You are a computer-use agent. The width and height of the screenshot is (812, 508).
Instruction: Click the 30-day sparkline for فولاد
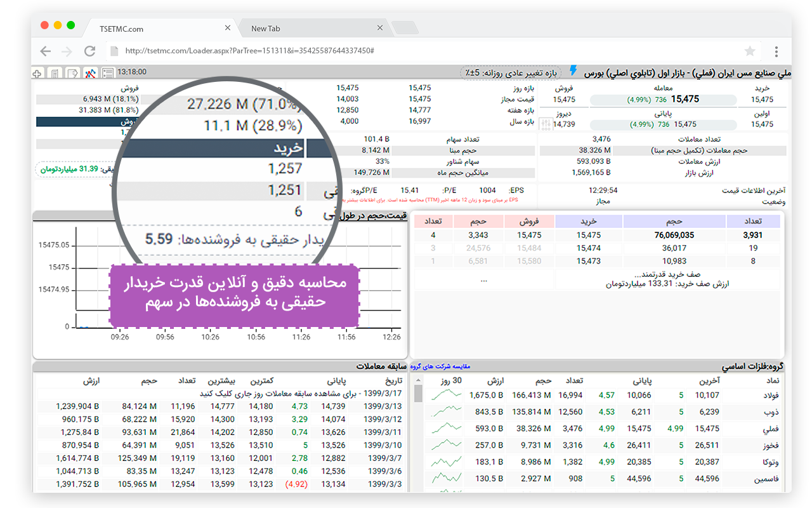(447, 395)
